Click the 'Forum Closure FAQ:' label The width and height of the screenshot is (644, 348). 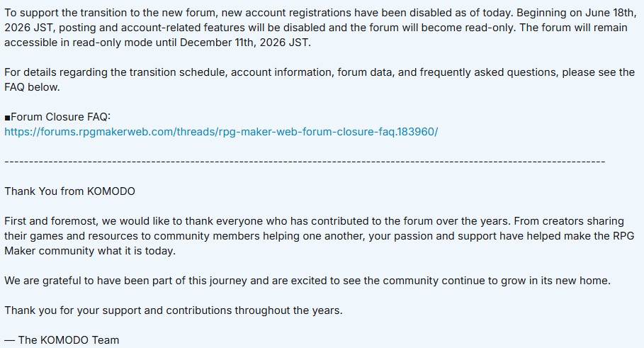pyautogui.click(x=60, y=117)
